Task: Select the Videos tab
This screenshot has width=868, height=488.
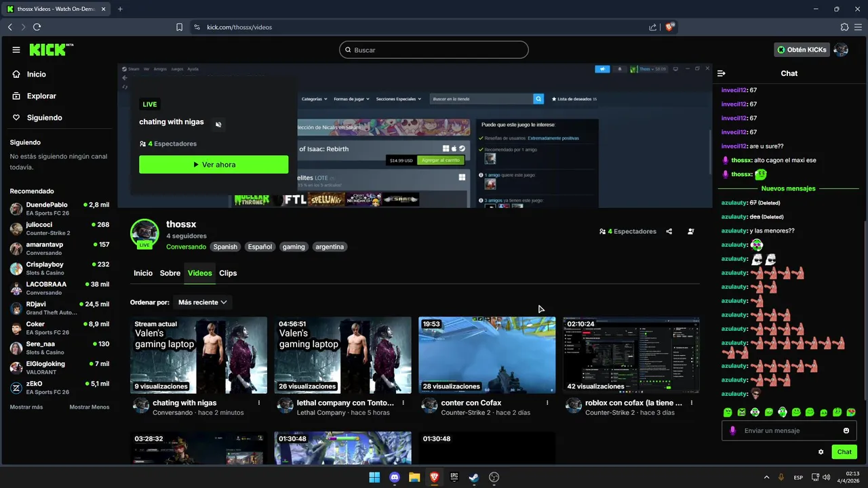Action: [200, 273]
